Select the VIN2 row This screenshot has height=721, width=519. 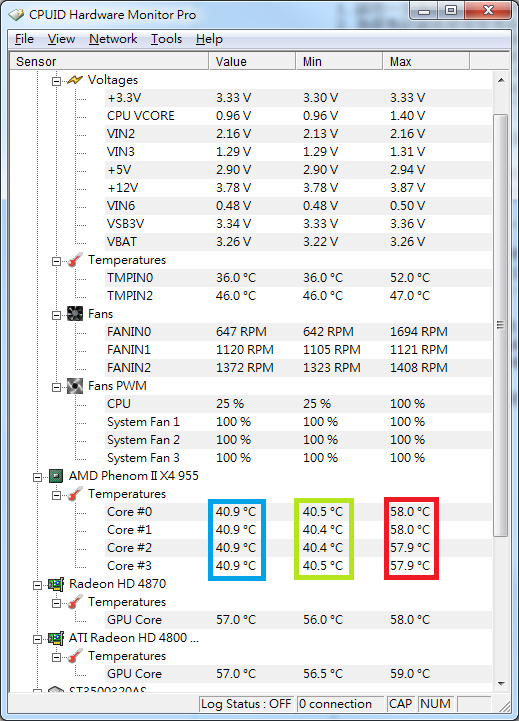298,134
